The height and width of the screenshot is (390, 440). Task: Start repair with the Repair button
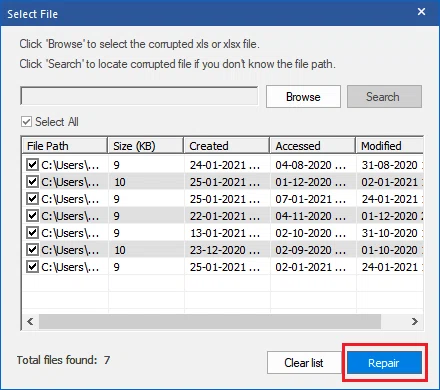coord(384,363)
